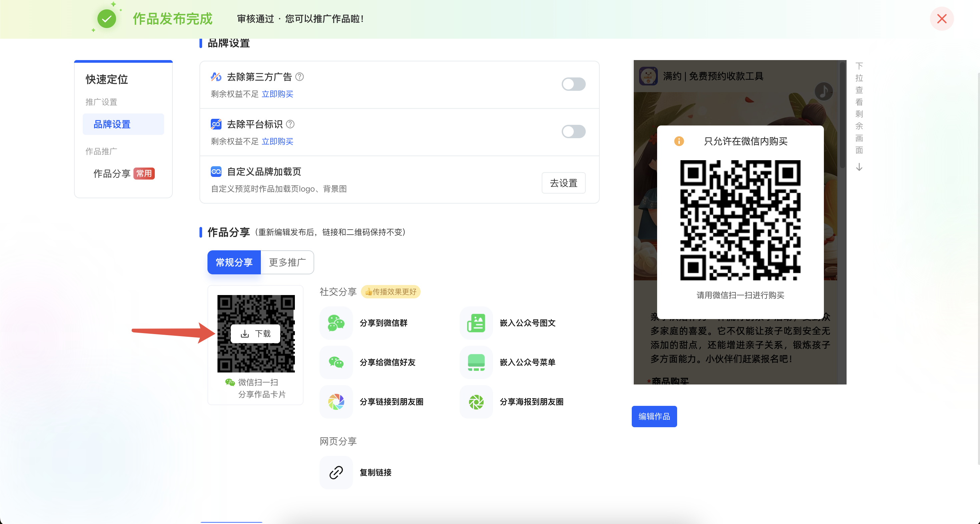This screenshot has width=980, height=524.
Task: Click 去设置 for custom brand loading page
Action: [563, 183]
